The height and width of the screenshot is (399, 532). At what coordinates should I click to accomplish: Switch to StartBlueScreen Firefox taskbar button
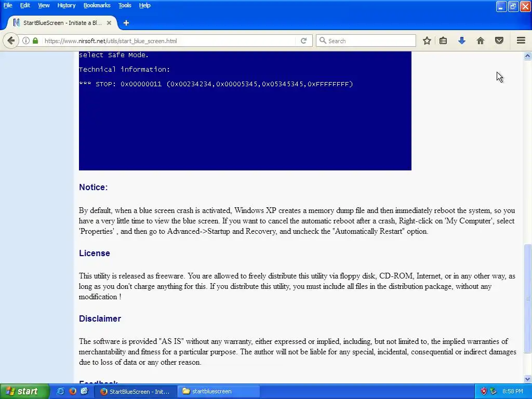pyautogui.click(x=135, y=392)
